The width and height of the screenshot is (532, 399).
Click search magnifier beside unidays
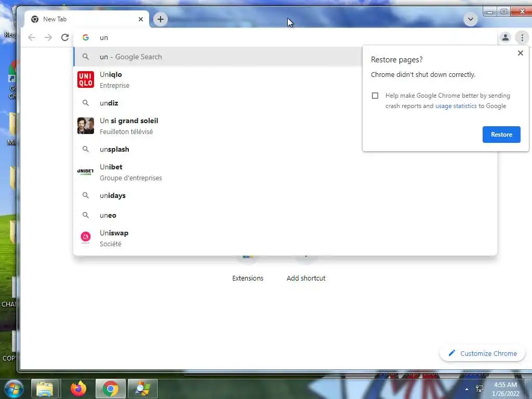[x=86, y=195]
